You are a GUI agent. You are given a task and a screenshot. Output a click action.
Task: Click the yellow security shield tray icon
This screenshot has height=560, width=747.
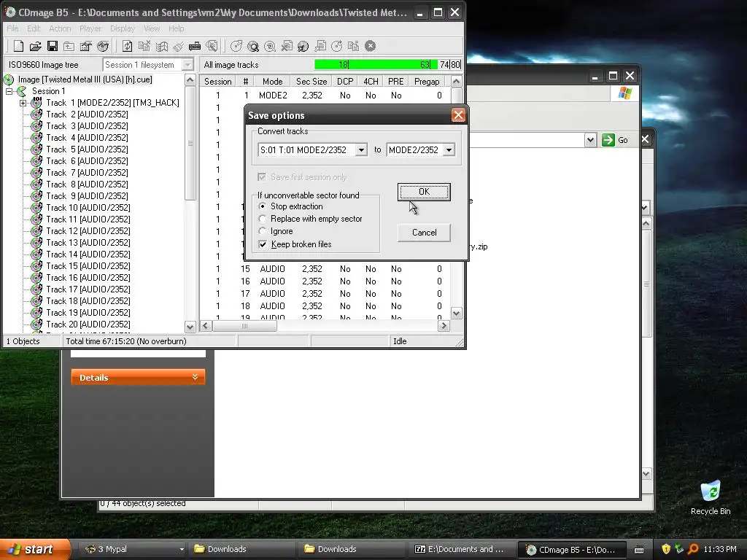(666, 548)
